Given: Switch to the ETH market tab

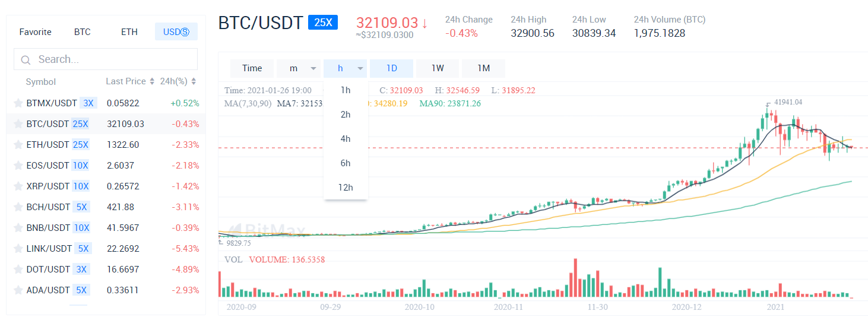Looking at the screenshot, I should [129, 32].
